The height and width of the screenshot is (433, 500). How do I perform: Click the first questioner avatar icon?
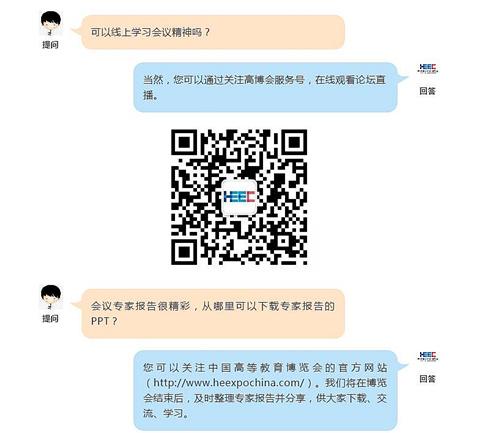[x=51, y=23]
